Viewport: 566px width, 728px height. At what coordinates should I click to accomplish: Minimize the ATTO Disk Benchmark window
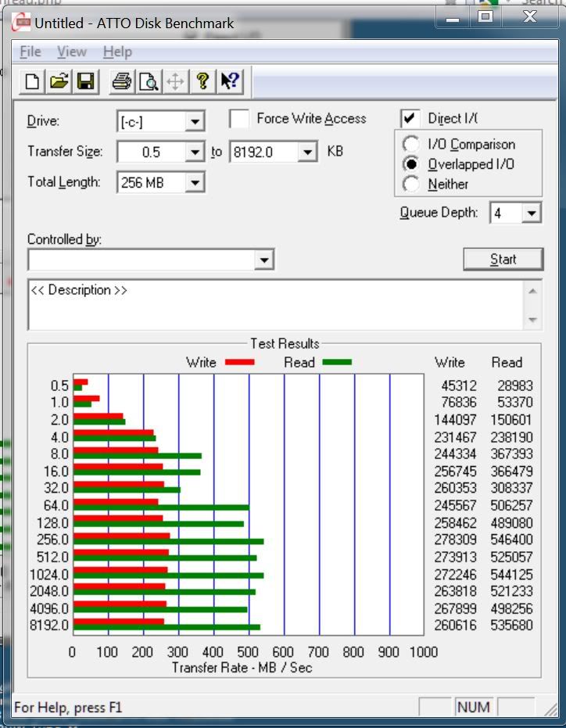click(x=452, y=18)
